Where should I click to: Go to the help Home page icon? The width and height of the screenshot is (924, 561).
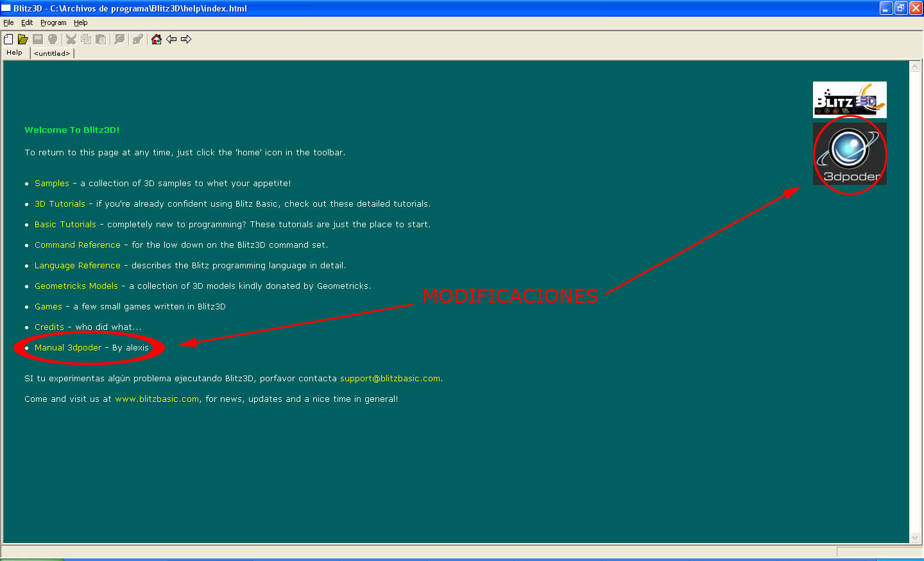point(157,39)
